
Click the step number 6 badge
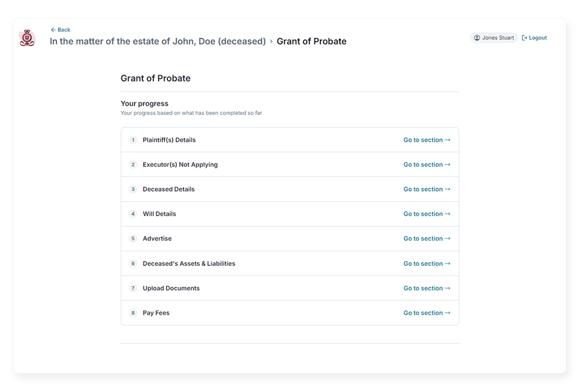coord(133,263)
